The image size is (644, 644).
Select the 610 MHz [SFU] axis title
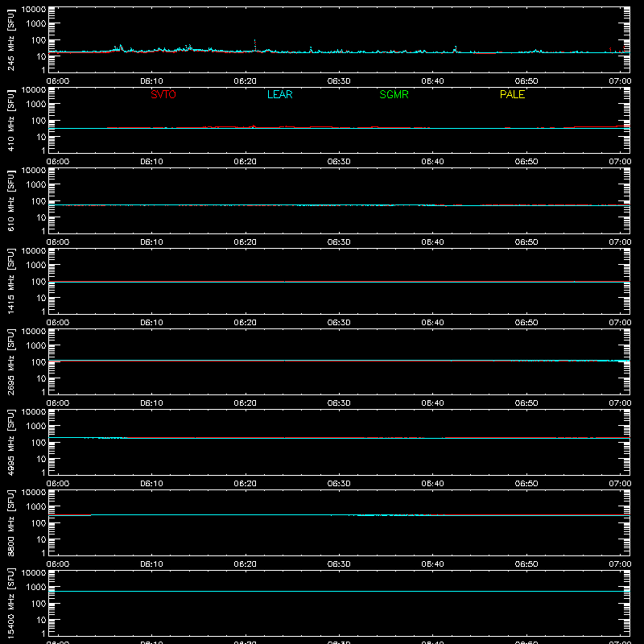(x=10, y=201)
